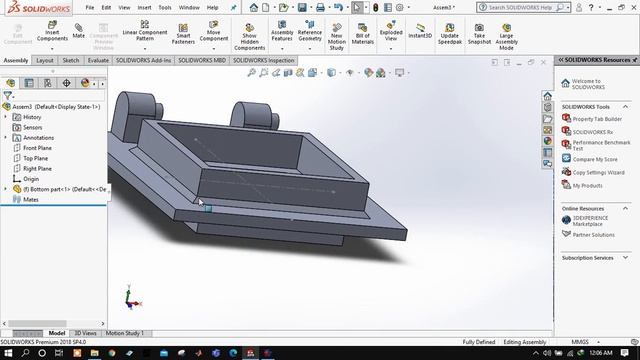640x360 pixels.
Task: Open Insert Components dropdown arrow
Action: [x=52, y=49]
